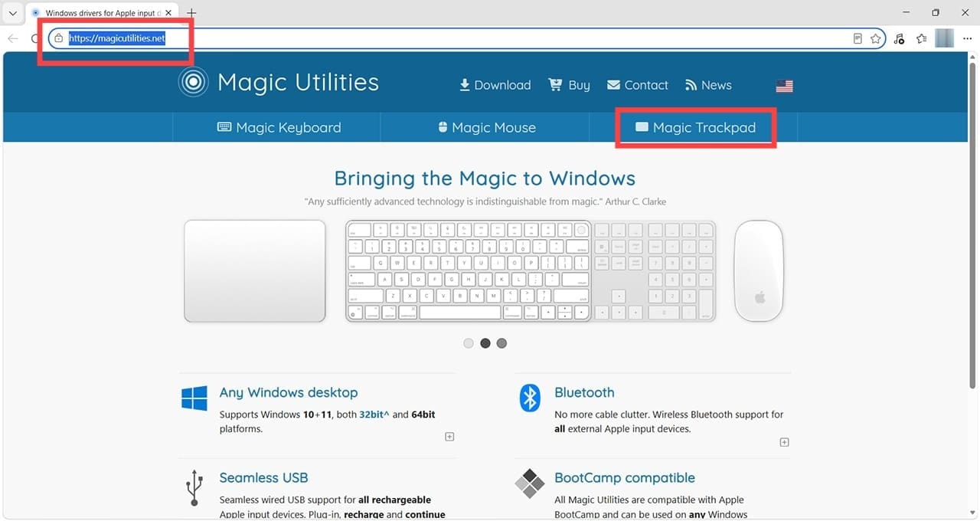The width and height of the screenshot is (980, 521).
Task: Click the Magic Utilities concentric-circles logo
Action: pyautogui.click(x=193, y=82)
